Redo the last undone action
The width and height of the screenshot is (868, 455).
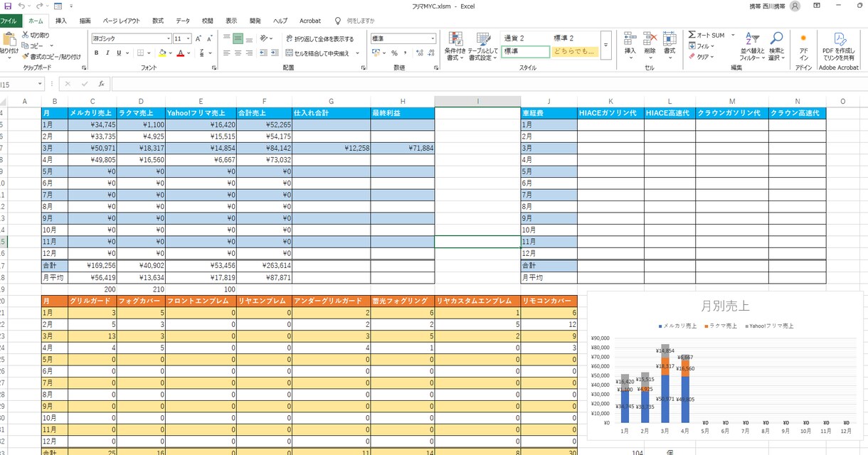click(x=40, y=6)
